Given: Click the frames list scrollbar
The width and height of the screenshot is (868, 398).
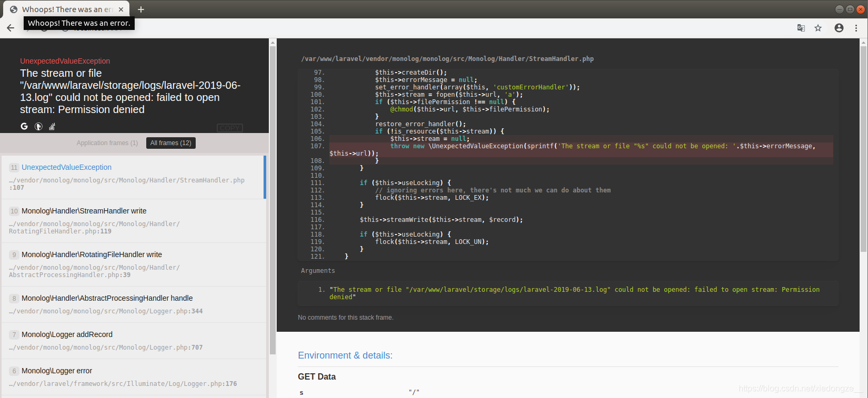Looking at the screenshot, I should point(272,200).
